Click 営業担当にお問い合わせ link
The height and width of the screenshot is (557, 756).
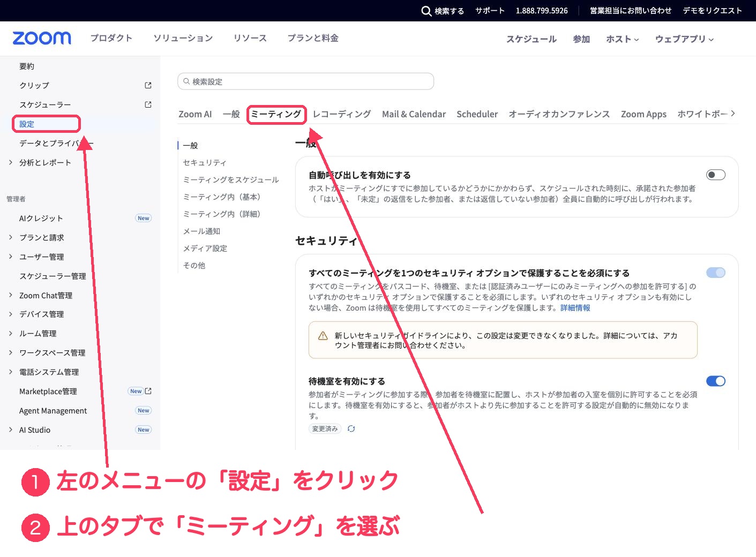[631, 11]
